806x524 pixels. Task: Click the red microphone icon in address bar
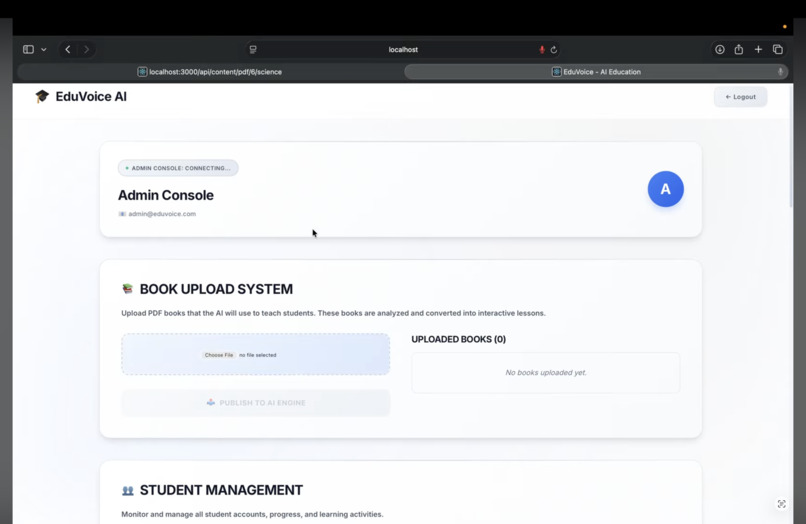(542, 49)
